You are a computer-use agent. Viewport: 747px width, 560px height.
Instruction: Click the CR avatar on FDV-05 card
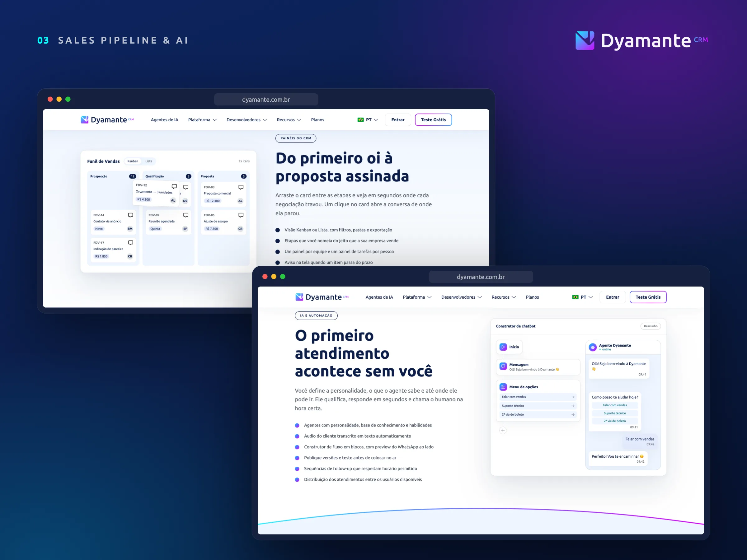[x=241, y=229]
